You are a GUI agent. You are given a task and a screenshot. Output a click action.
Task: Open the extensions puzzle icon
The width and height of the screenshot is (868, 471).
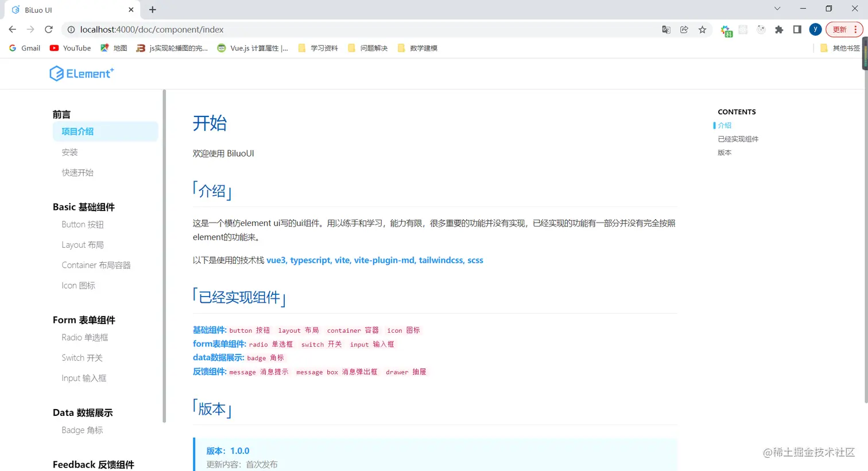779,29
